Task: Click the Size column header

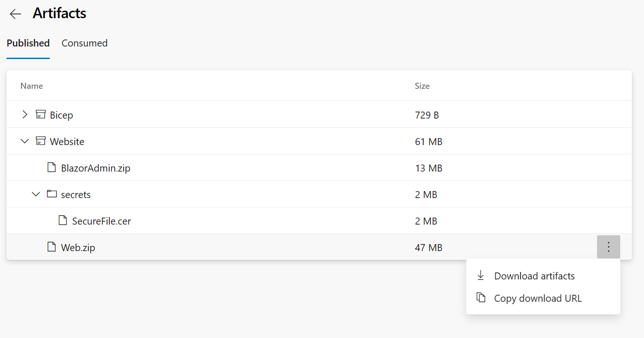Action: click(x=422, y=86)
